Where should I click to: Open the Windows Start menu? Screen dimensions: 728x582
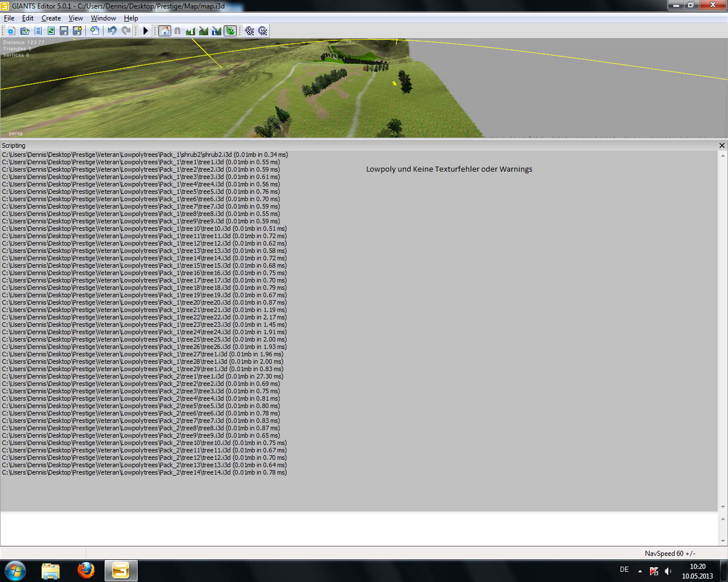(15, 571)
